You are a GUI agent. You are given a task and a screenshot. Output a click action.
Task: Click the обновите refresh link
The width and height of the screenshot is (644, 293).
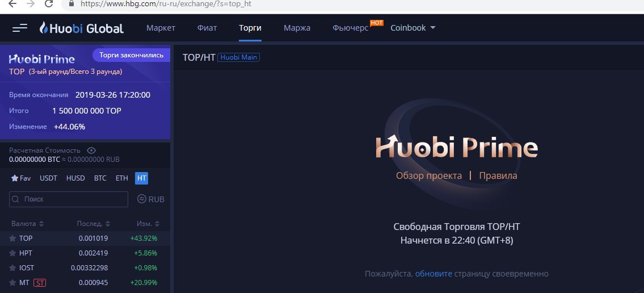pyautogui.click(x=433, y=274)
